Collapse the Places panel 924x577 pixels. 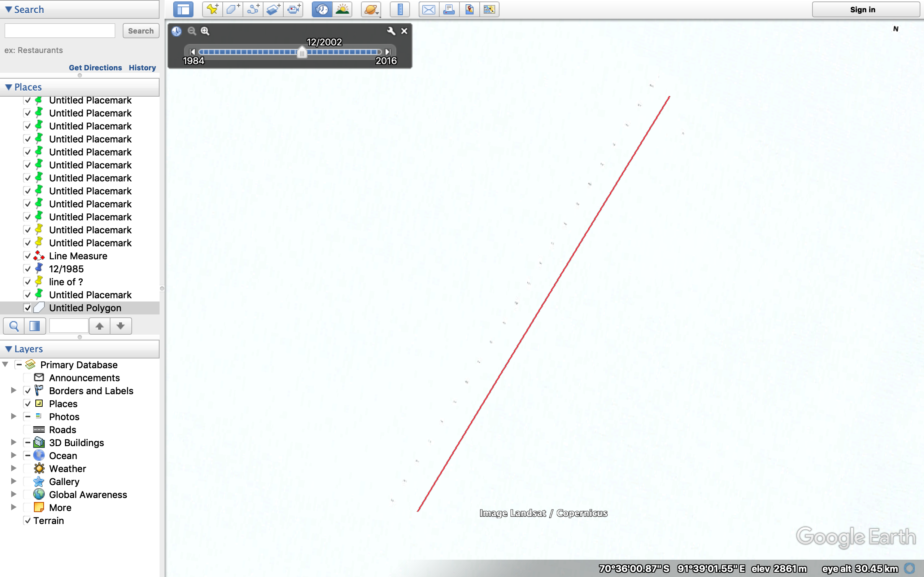pos(8,87)
